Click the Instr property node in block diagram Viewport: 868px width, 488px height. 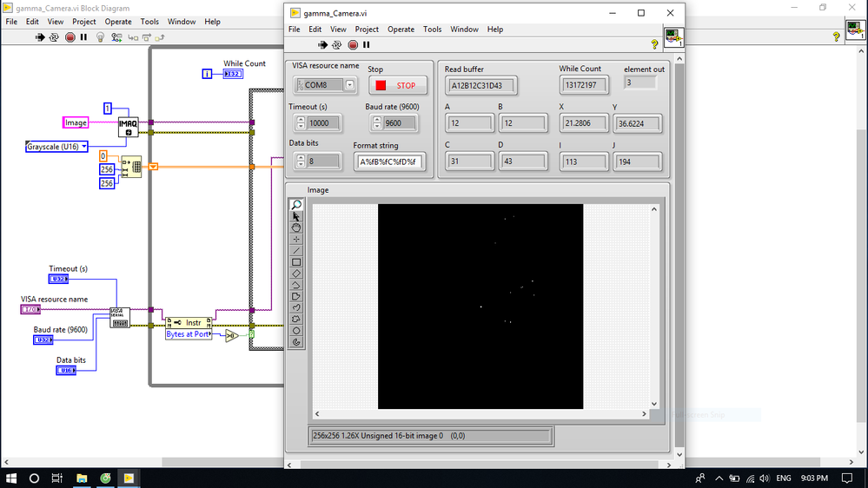pyautogui.click(x=189, y=322)
